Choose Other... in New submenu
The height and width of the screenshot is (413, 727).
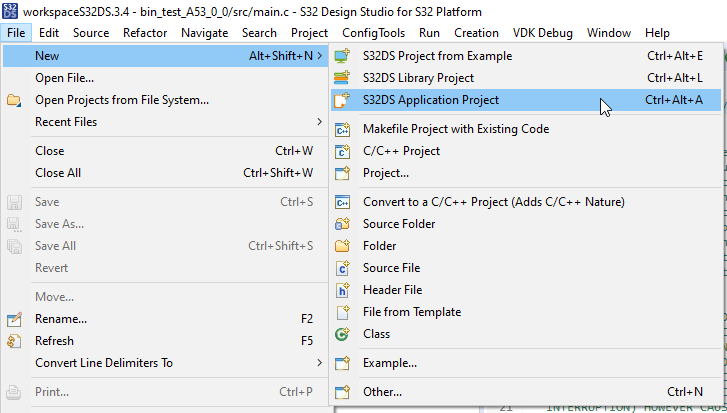pos(382,392)
